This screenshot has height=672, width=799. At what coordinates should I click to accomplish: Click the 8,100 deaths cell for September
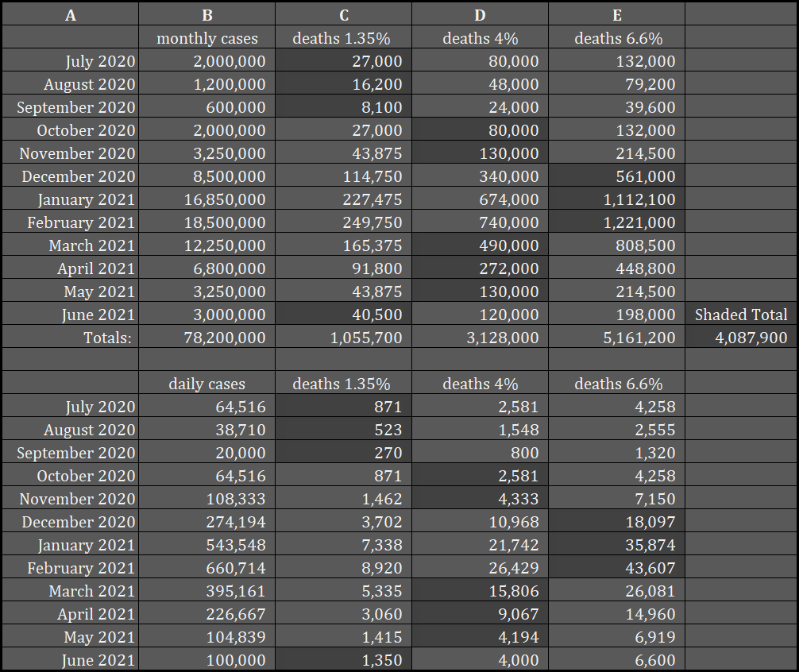(343, 107)
